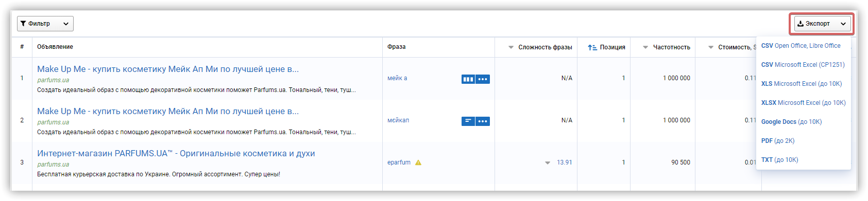868x201 pixels.
Task: Open the three-dots menu for мєйкап
Action: click(x=483, y=121)
